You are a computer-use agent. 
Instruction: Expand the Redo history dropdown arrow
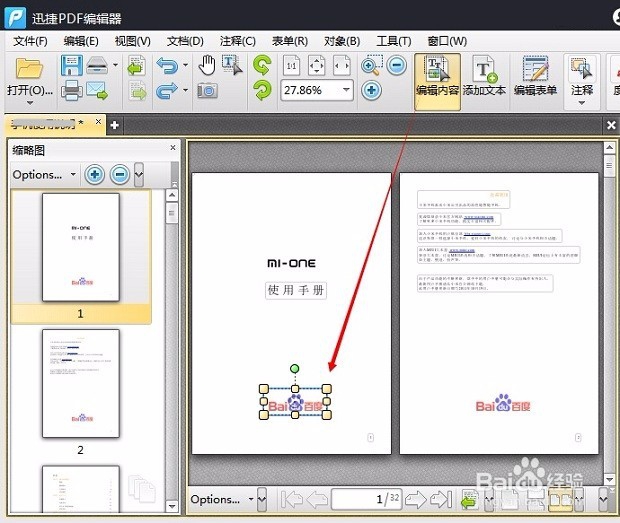coord(185,90)
